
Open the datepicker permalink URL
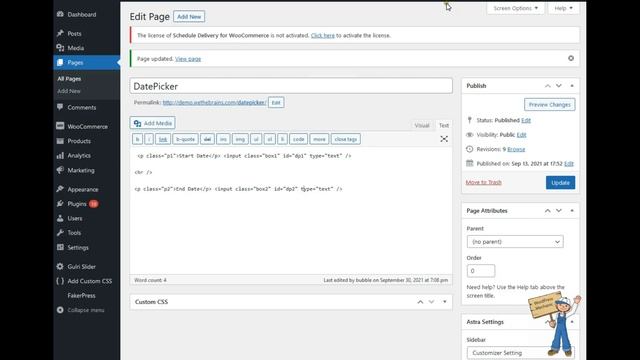coord(214,102)
